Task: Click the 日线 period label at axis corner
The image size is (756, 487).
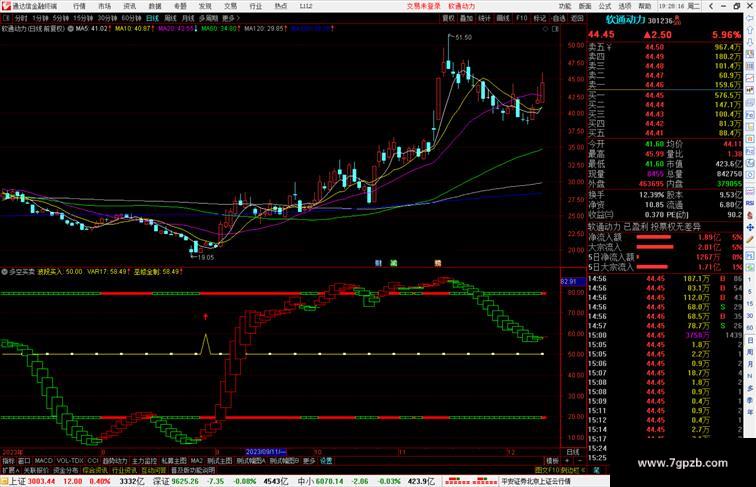Action: click(573, 452)
